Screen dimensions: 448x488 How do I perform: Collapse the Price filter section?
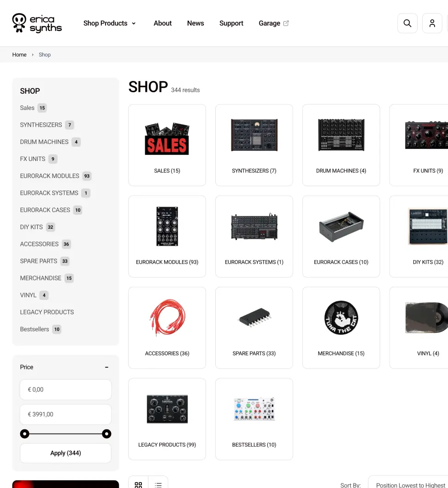click(106, 367)
